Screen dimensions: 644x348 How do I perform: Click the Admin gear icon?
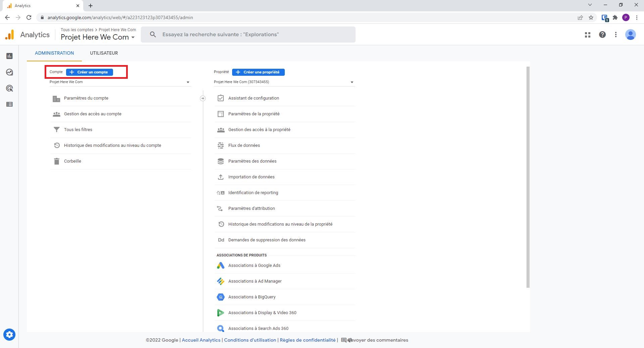coord(9,335)
